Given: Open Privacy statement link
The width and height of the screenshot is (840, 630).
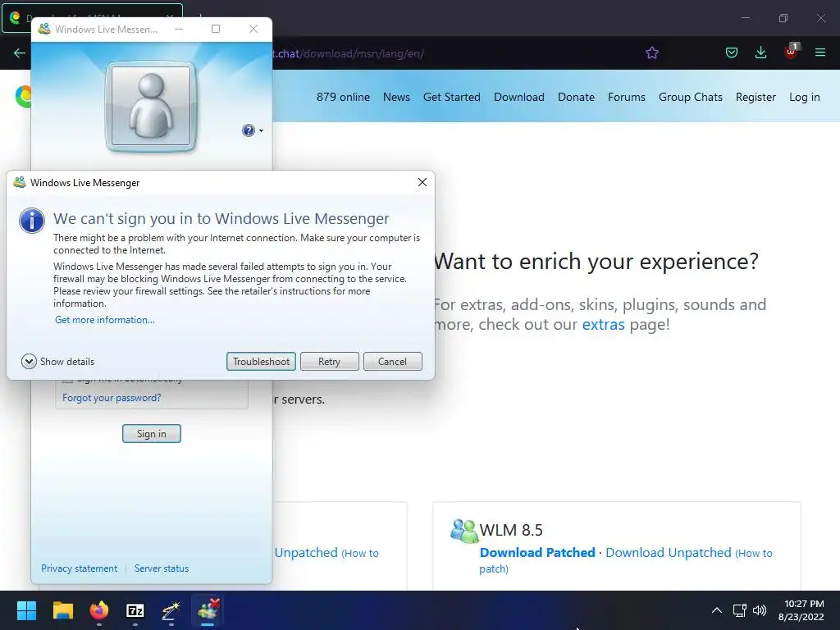Looking at the screenshot, I should pyautogui.click(x=80, y=568).
